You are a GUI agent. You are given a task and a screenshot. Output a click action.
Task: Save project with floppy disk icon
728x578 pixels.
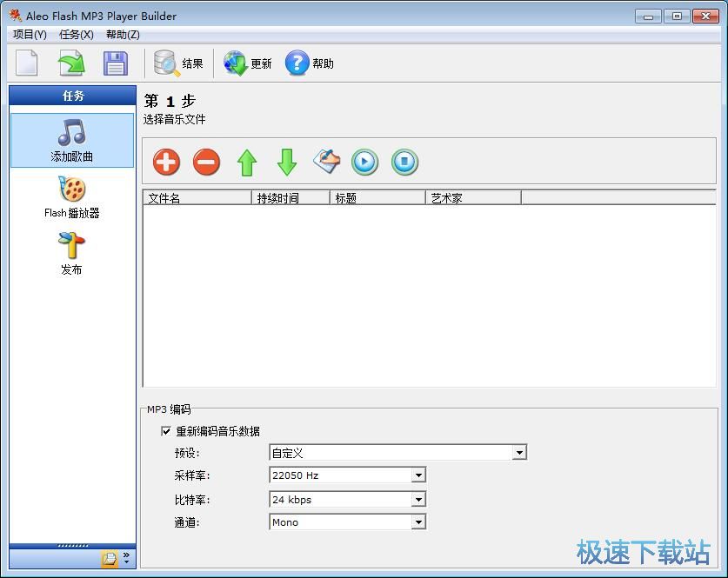(x=115, y=63)
